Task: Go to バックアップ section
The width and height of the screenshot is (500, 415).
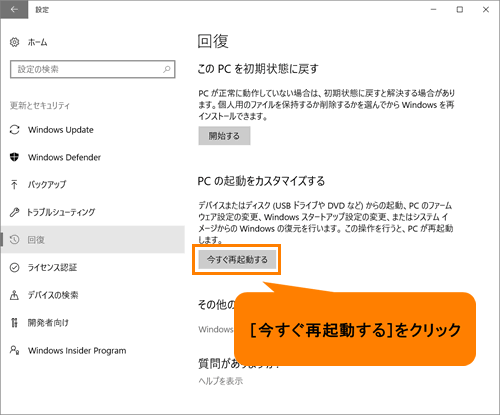Action: 47,184
